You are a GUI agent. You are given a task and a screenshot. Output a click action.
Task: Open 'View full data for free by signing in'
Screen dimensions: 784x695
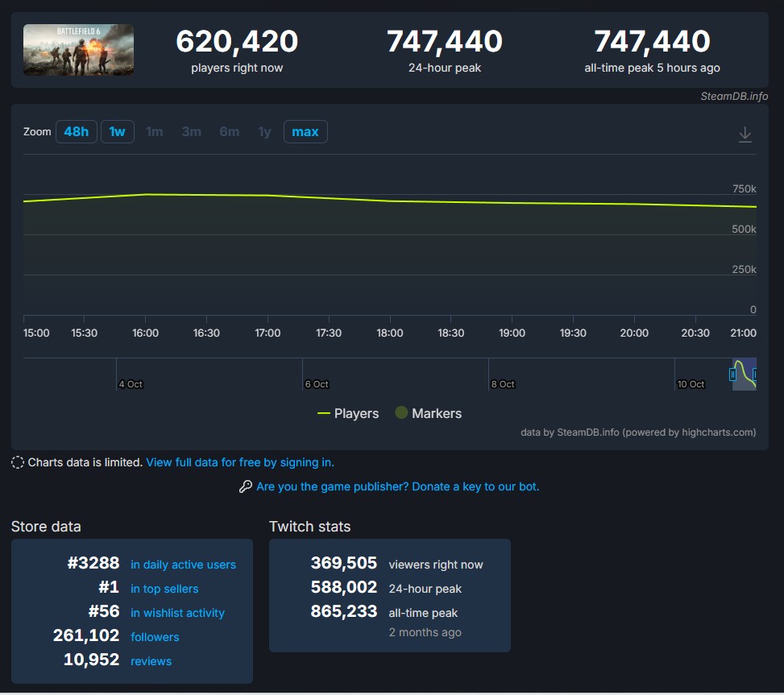coord(240,463)
